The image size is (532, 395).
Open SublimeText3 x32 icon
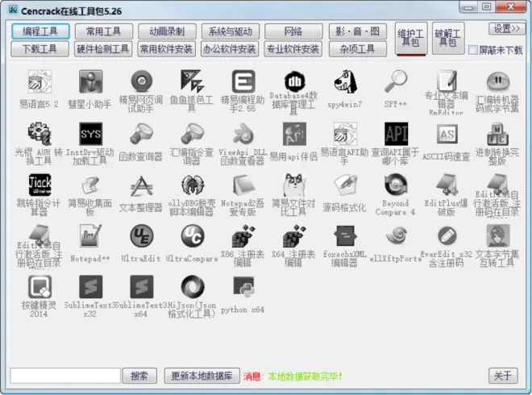[x=90, y=287]
